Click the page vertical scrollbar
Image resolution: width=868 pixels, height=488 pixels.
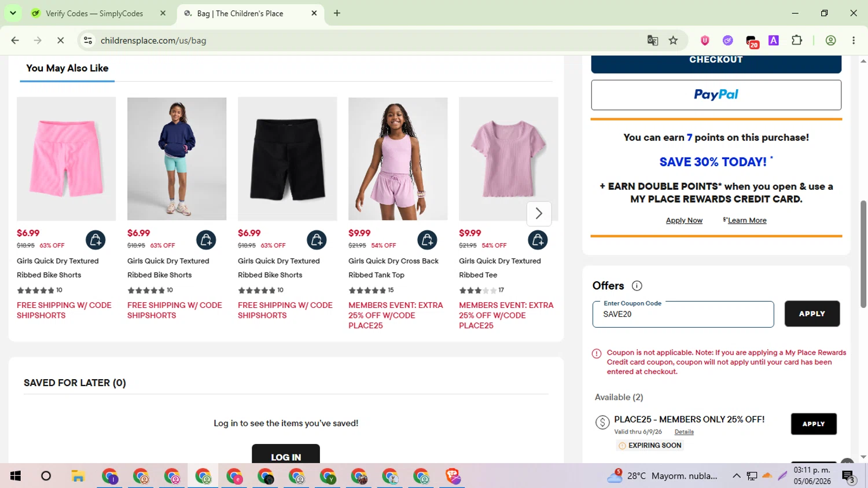[x=863, y=255]
